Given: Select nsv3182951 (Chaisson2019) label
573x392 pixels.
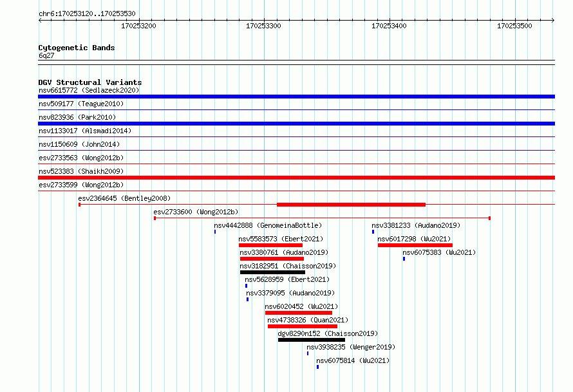Looking at the screenshot, I should pos(288,266).
